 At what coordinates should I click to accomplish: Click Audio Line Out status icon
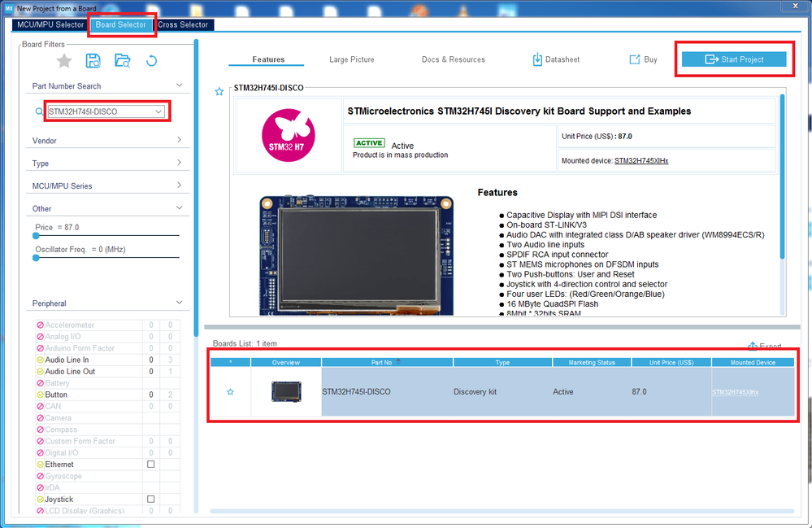pyautogui.click(x=41, y=372)
